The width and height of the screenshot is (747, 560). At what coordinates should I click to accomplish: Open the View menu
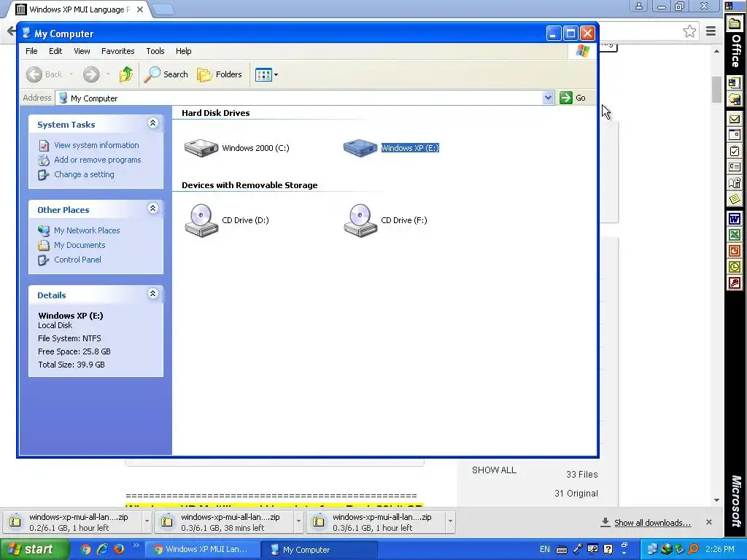point(82,51)
